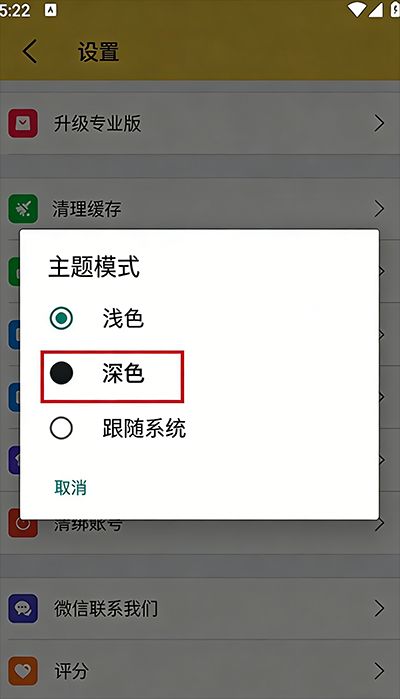Tap 取消 to dismiss the dialog
This screenshot has height=699, width=400.
tap(70, 488)
